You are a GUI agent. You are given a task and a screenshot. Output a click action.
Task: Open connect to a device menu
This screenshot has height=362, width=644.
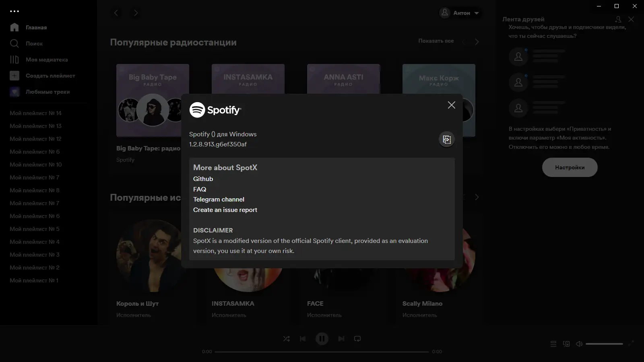(x=566, y=343)
